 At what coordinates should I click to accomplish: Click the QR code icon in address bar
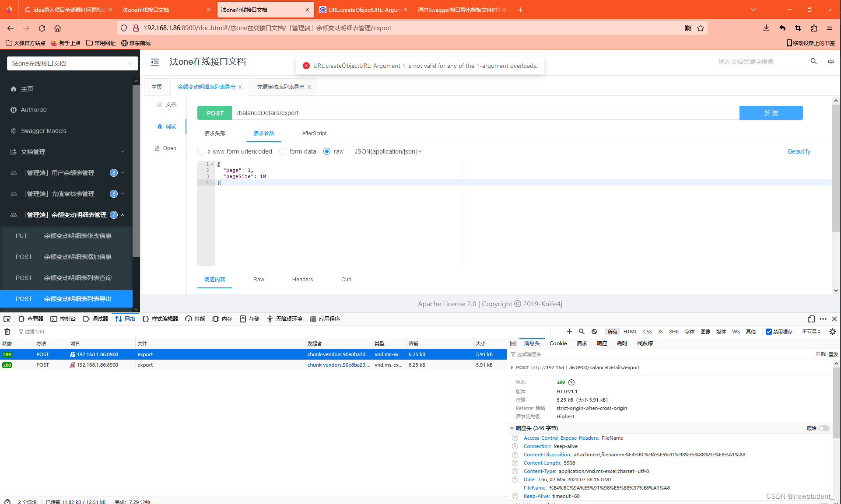pos(688,28)
